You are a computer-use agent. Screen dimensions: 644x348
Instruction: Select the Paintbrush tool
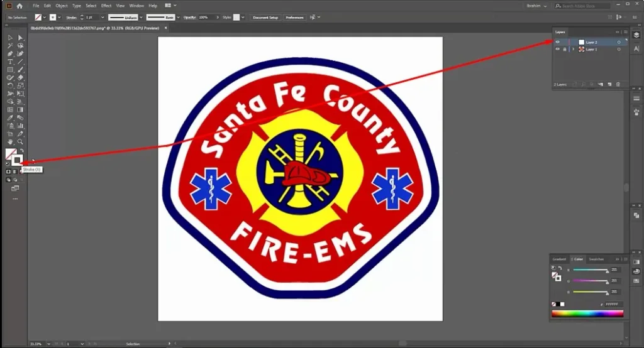(x=20, y=70)
